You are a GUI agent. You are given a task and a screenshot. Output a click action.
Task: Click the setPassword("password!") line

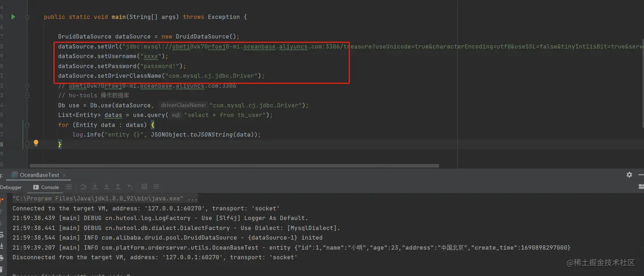[x=122, y=66]
